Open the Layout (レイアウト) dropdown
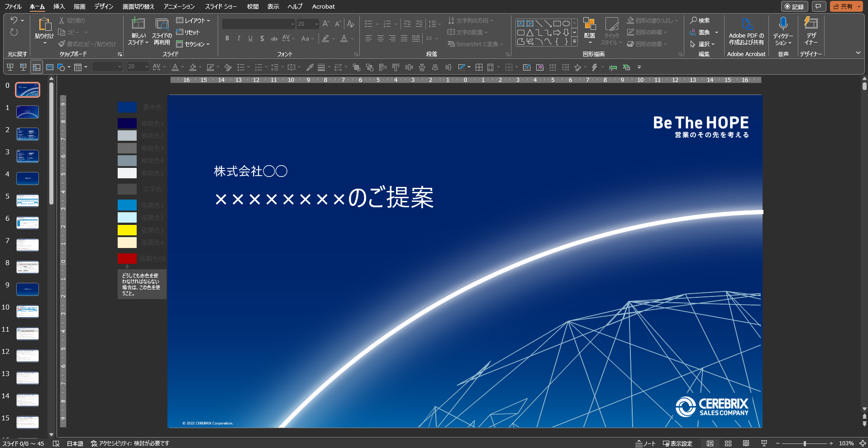This screenshot has width=868, height=448. 193,20
